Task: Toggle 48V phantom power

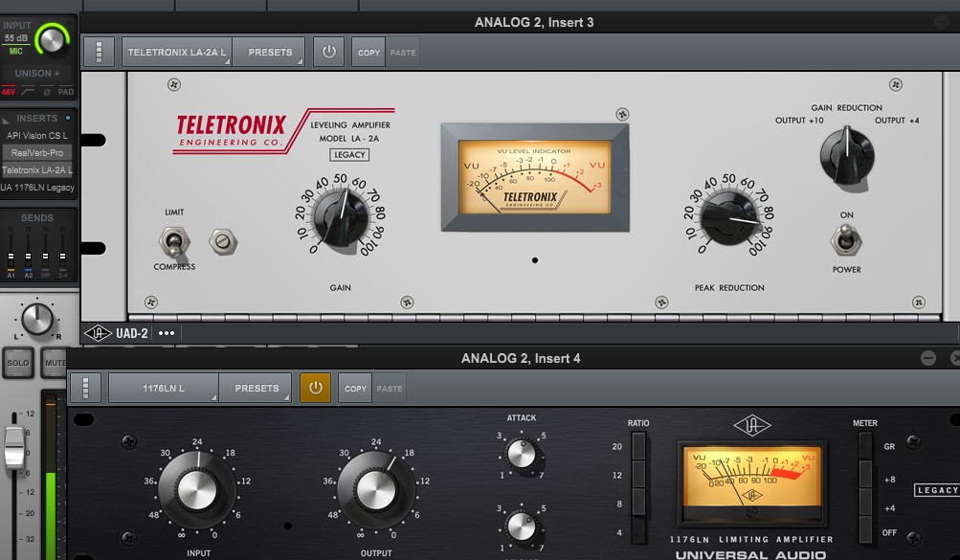Action: [x=9, y=92]
